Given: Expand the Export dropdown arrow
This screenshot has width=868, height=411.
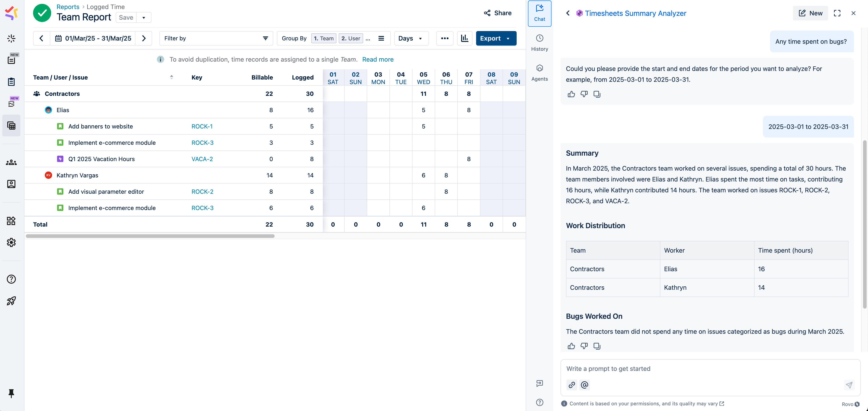Looking at the screenshot, I should [508, 38].
